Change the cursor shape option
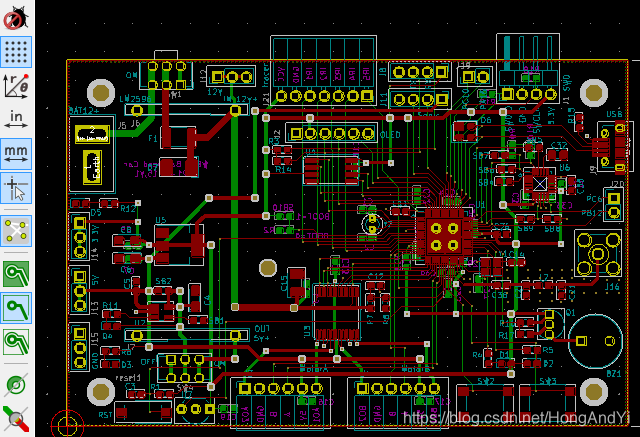The image size is (640, 437). pos(16,188)
